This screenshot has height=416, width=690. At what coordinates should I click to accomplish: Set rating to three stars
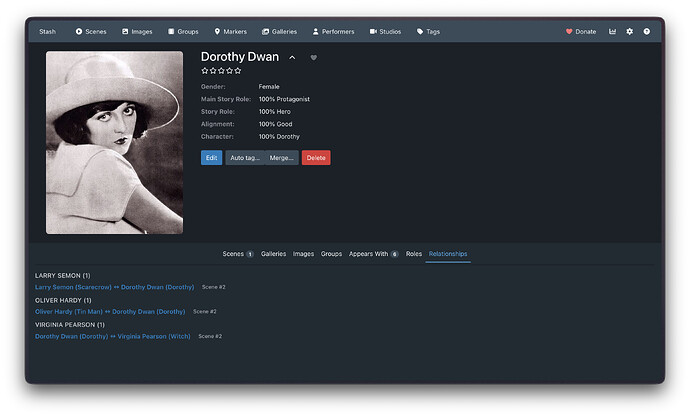221,70
